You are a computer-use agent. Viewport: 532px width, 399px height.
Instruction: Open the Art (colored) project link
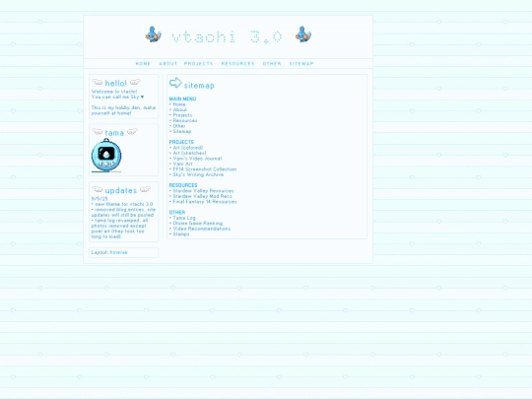tap(188, 148)
